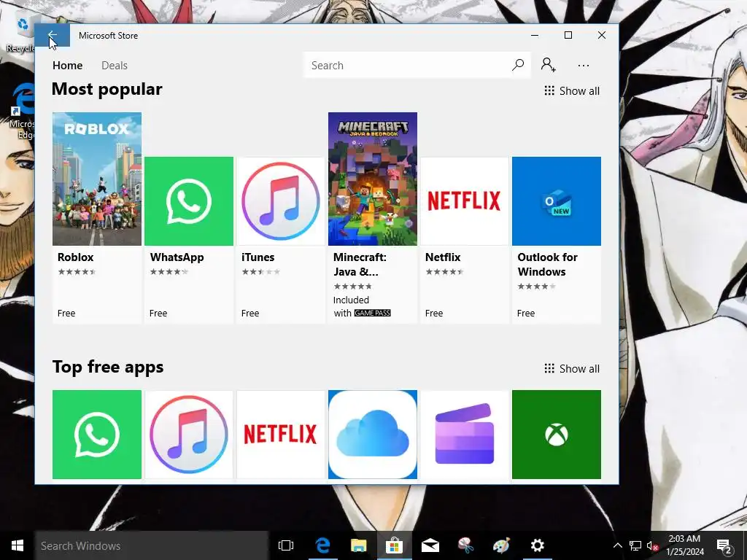Open WhatsApp icon in Most popular
The width and height of the screenshot is (747, 560).
(189, 201)
